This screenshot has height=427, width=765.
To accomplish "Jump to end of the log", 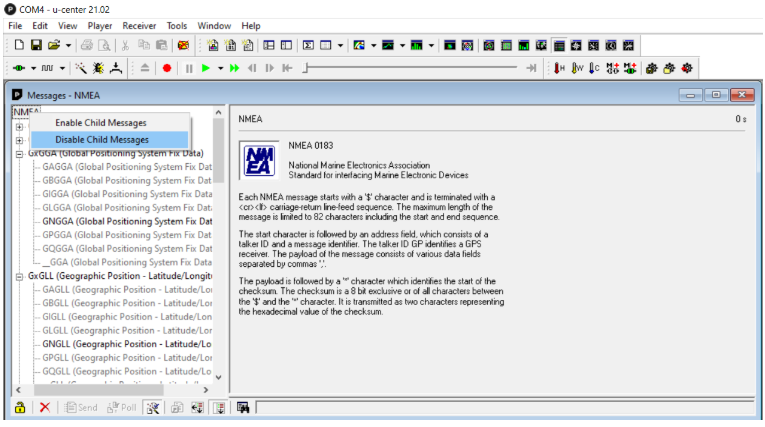I will (x=531, y=68).
